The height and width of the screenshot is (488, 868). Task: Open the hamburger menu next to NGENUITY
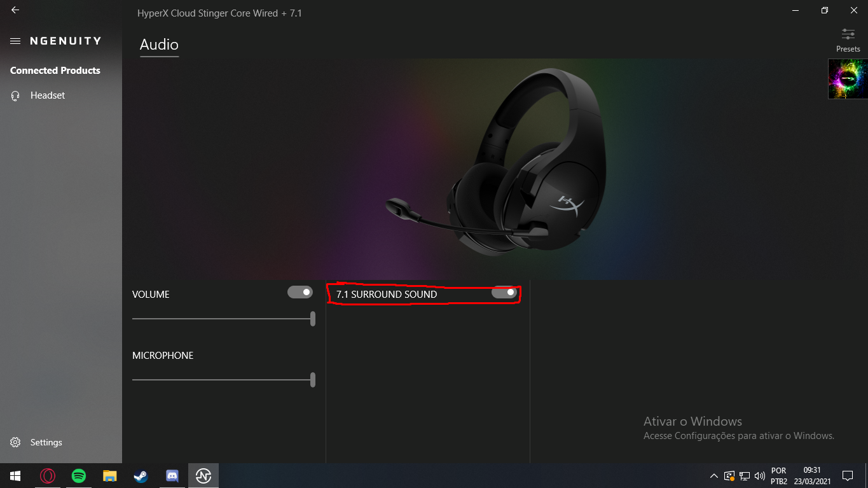(15, 41)
